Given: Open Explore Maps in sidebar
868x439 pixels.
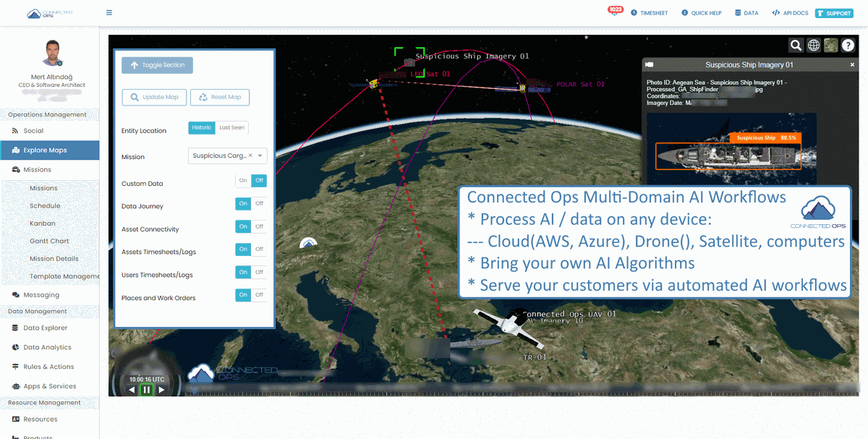Looking at the screenshot, I should coord(49,150).
